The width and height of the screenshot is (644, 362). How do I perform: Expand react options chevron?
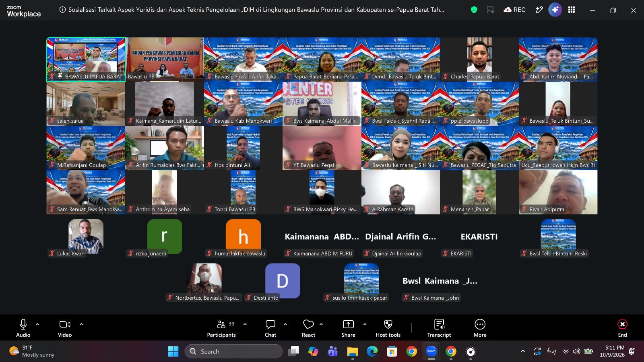(321, 324)
